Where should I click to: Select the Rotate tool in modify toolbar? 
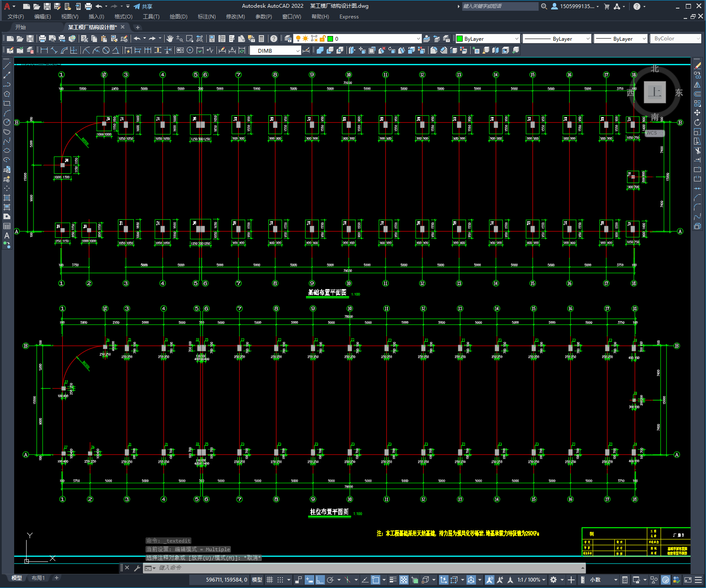(697, 122)
